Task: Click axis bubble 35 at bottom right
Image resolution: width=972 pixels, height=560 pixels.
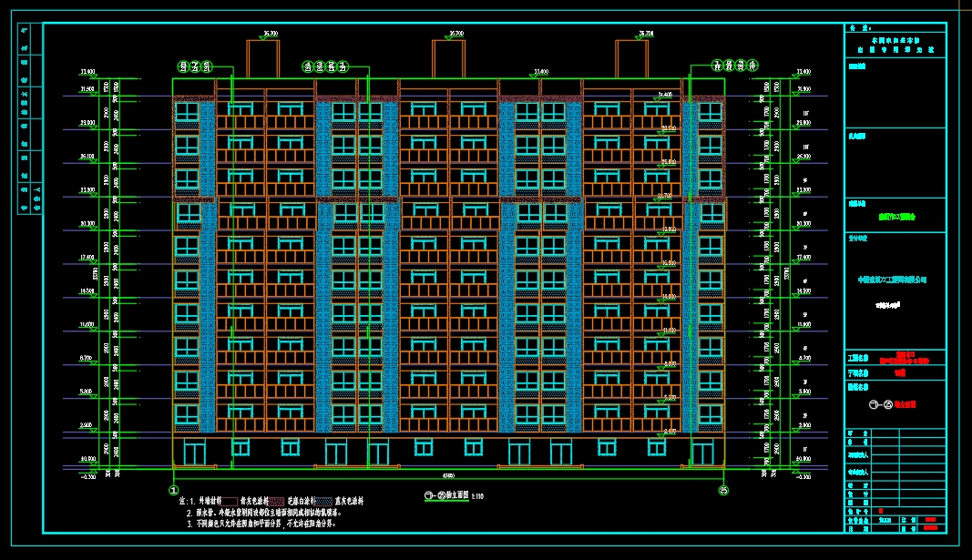Action: pos(724,490)
